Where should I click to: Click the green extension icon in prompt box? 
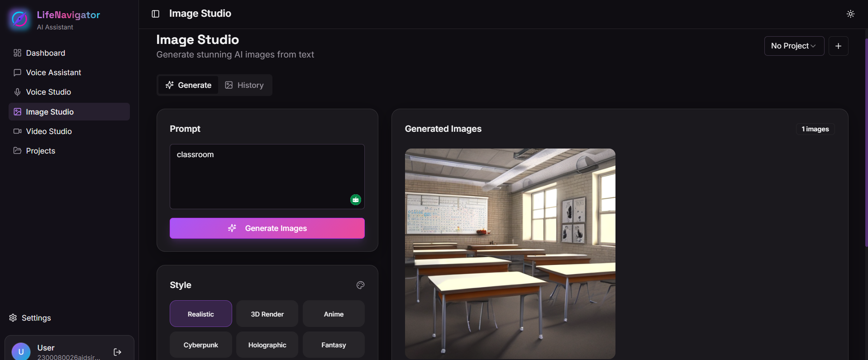tap(356, 200)
